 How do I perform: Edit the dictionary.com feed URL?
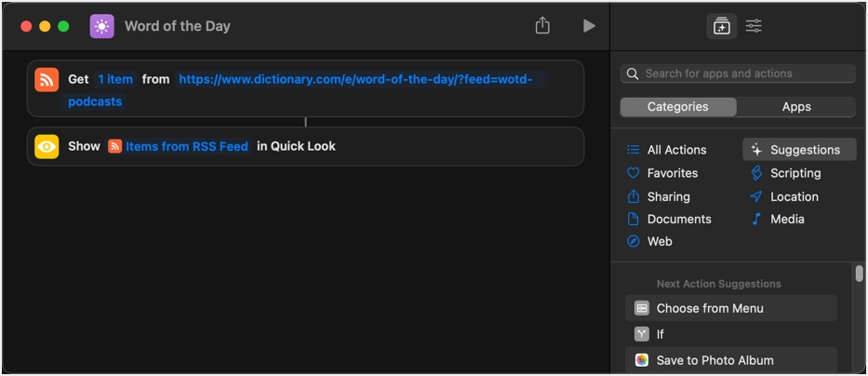[x=355, y=79]
